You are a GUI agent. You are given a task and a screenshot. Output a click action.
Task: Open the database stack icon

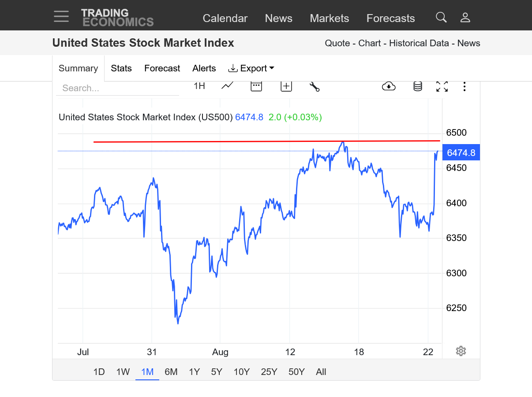[x=417, y=86]
